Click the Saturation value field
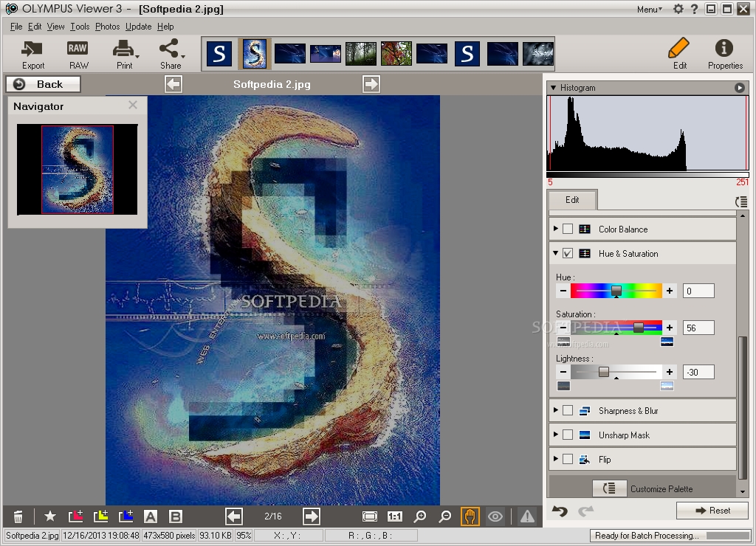 [x=698, y=328]
